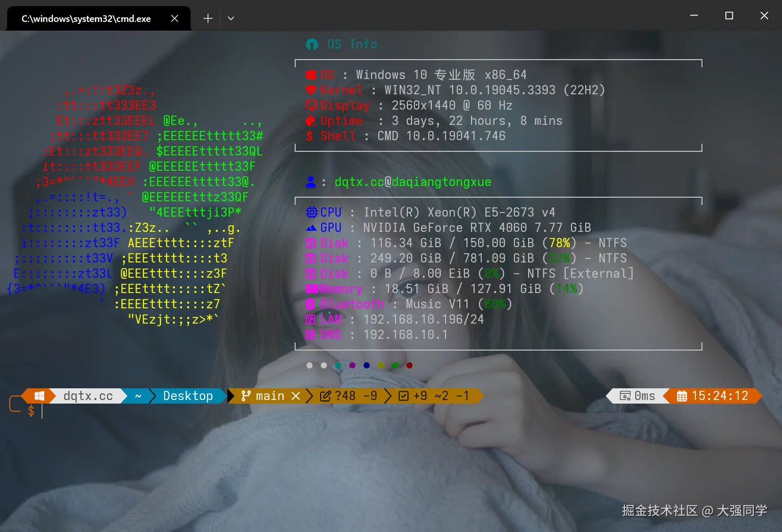The image size is (782, 532).
Task: Click the calendar icon before 15:24:12
Action: click(682, 396)
